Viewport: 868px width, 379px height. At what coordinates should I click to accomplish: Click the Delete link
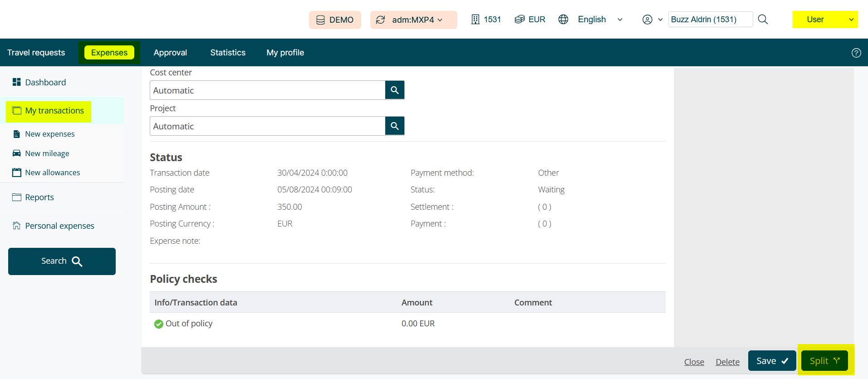point(727,362)
